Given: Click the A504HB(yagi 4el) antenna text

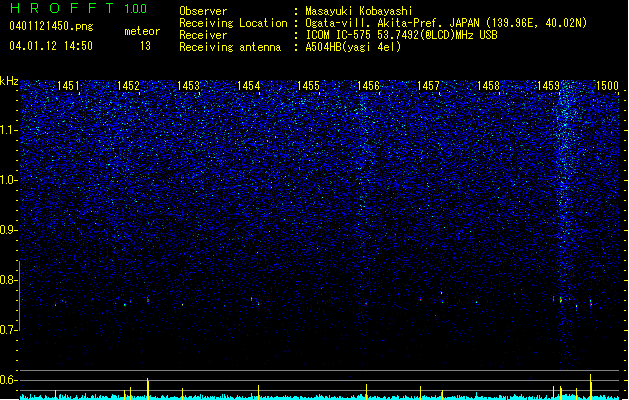Looking at the screenshot, I should [x=353, y=47].
